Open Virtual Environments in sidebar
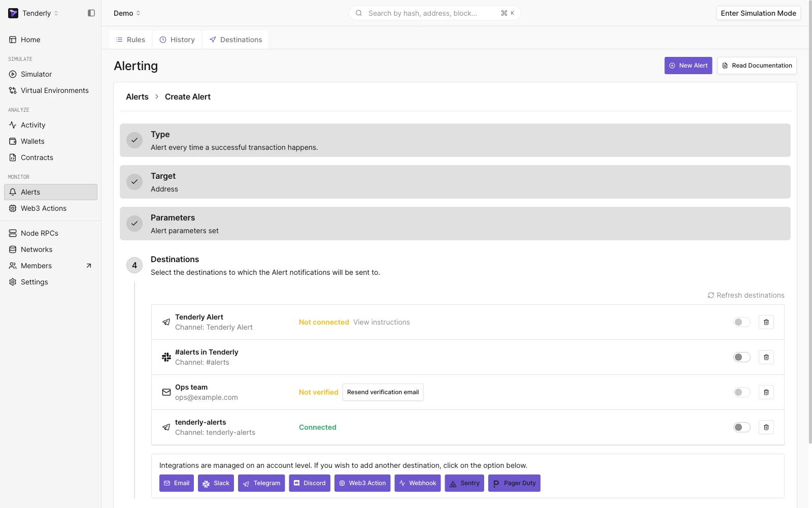Screen dimensions: 812x508 point(51,90)
